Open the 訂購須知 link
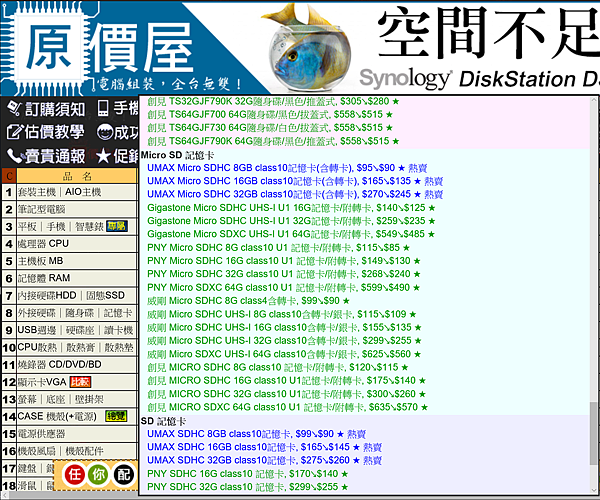The image size is (600, 500). pos(55,109)
